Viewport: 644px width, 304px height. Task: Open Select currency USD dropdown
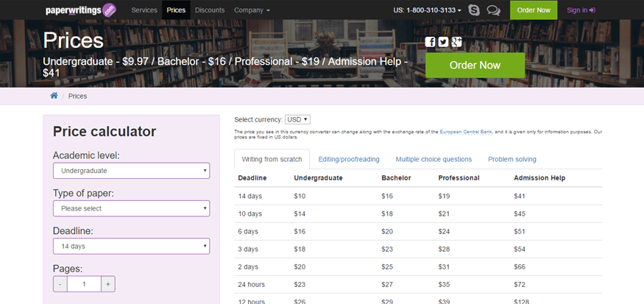[x=297, y=119]
